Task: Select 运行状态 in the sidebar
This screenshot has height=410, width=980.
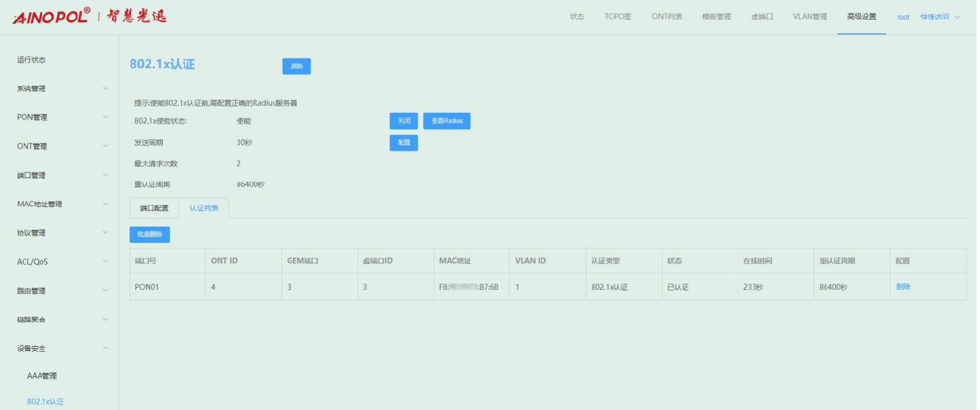Action: [31, 60]
